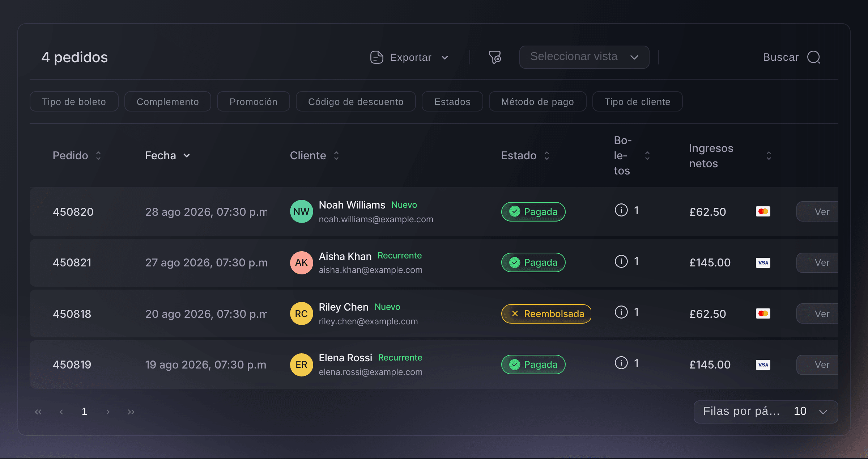
Task: Open the Complemento filter
Action: (168, 102)
